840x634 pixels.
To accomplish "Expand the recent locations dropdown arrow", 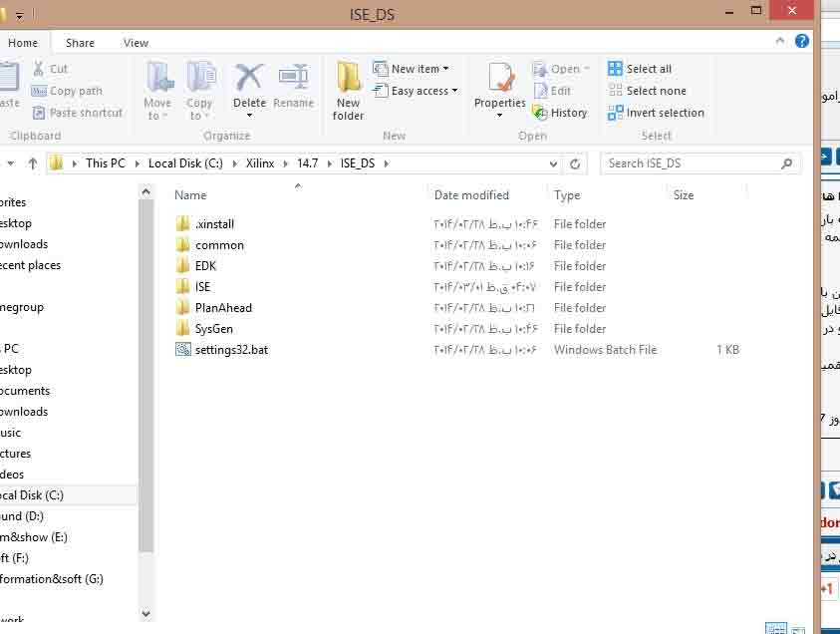I will click(x=11, y=163).
